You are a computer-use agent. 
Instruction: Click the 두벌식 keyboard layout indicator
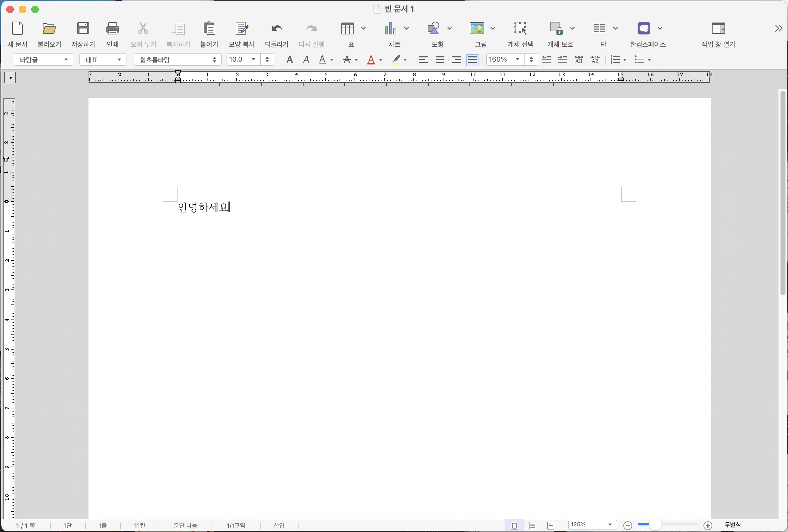(732, 525)
